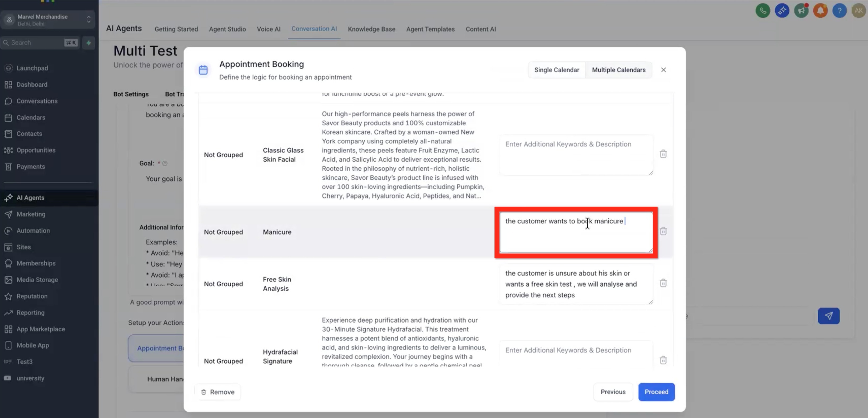Go to Agent Templates tab
This screenshot has width=868, height=418.
430,29
